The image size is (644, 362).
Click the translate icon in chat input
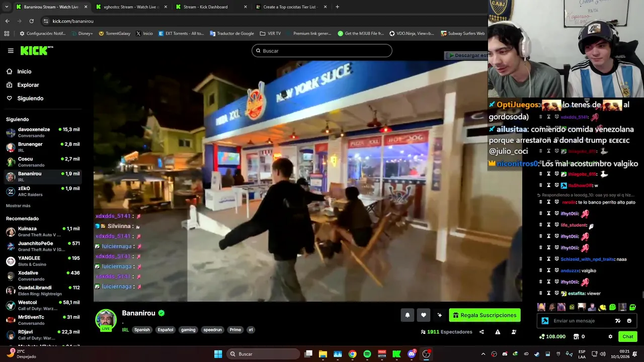tap(618, 321)
